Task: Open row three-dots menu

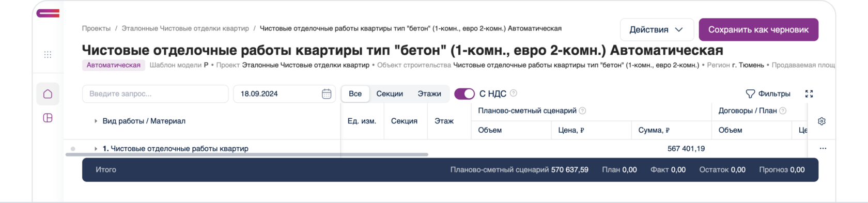Action: (x=823, y=148)
